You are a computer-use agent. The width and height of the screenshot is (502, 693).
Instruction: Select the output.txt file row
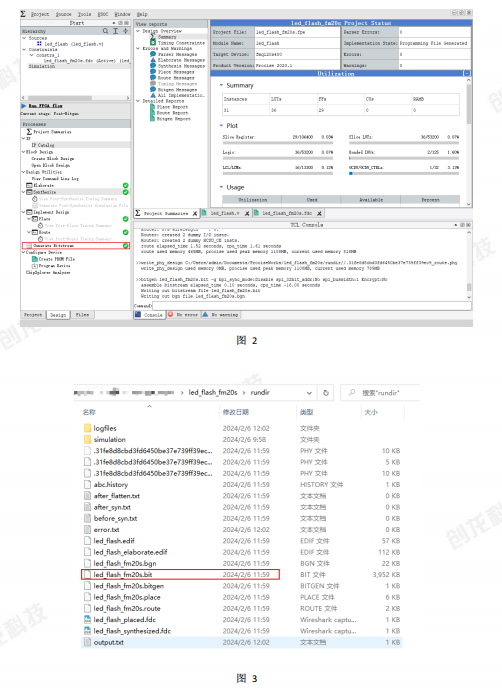coord(242,642)
